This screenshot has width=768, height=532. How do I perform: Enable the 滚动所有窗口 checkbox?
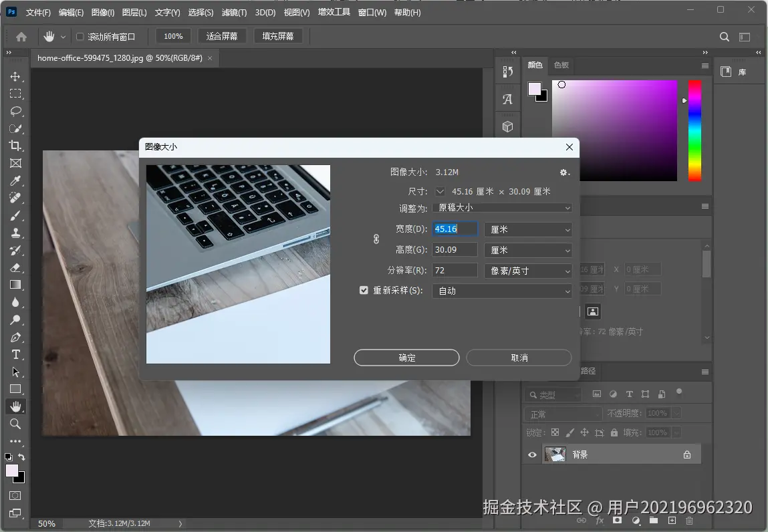coord(80,36)
